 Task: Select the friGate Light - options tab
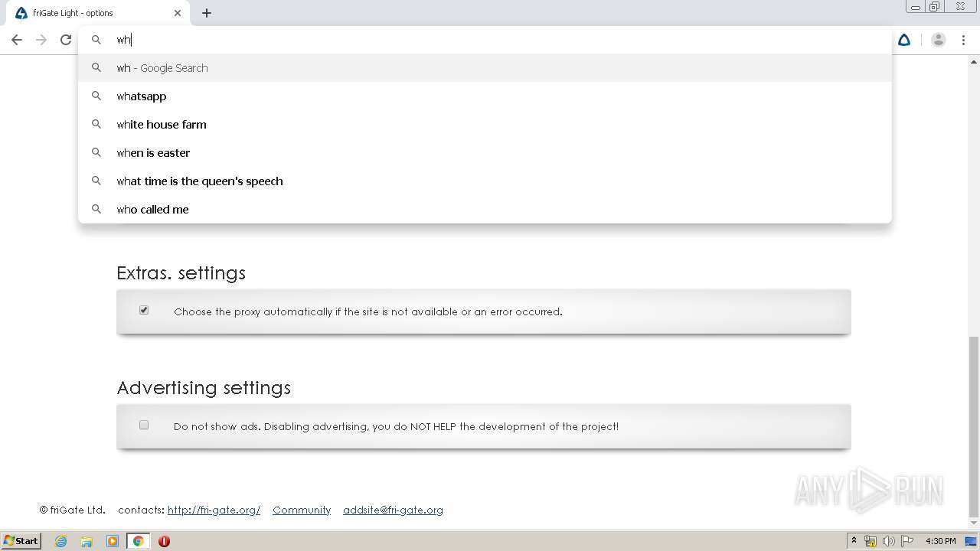98,13
